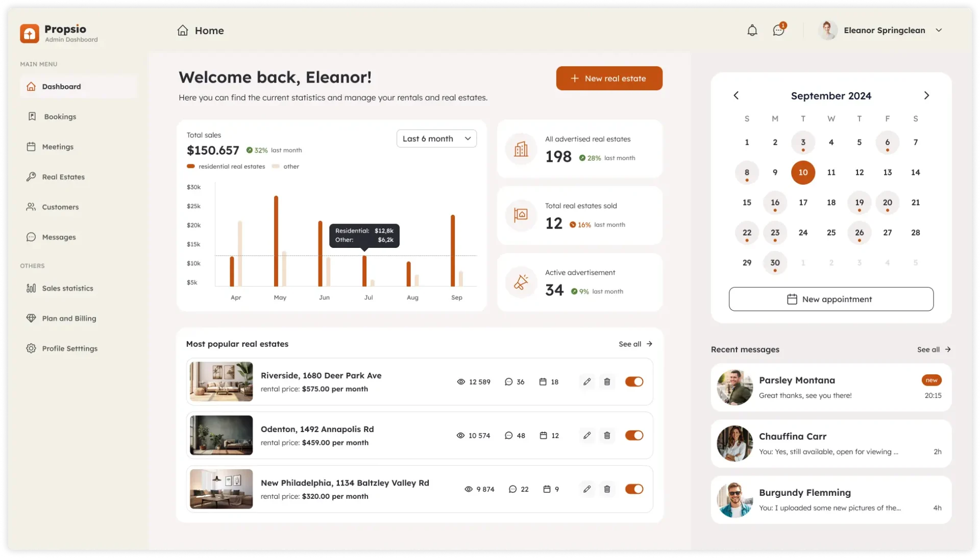Screen dimensions: 980x558
Task: Advance calendar to next month
Action: coord(926,95)
